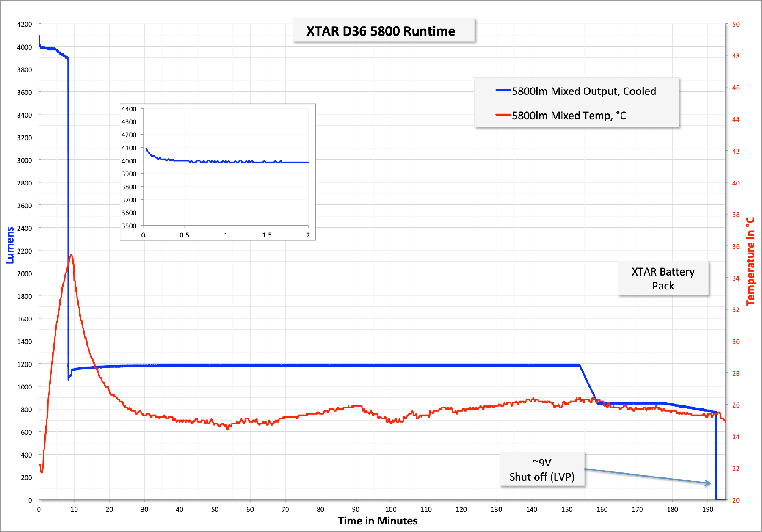Click the 5800lm Mixed Temp legend label
Screen dimensions: 762x532
[569, 116]
